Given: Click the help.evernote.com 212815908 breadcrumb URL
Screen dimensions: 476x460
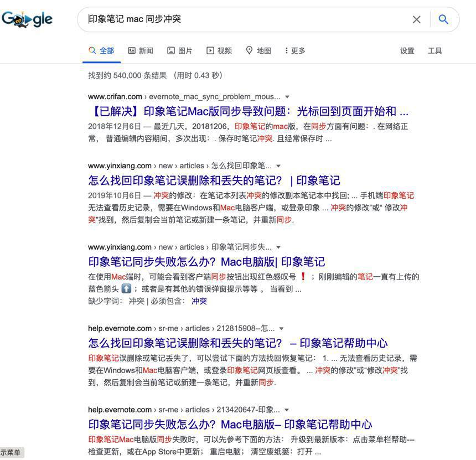Looking at the screenshot, I should (x=181, y=328).
